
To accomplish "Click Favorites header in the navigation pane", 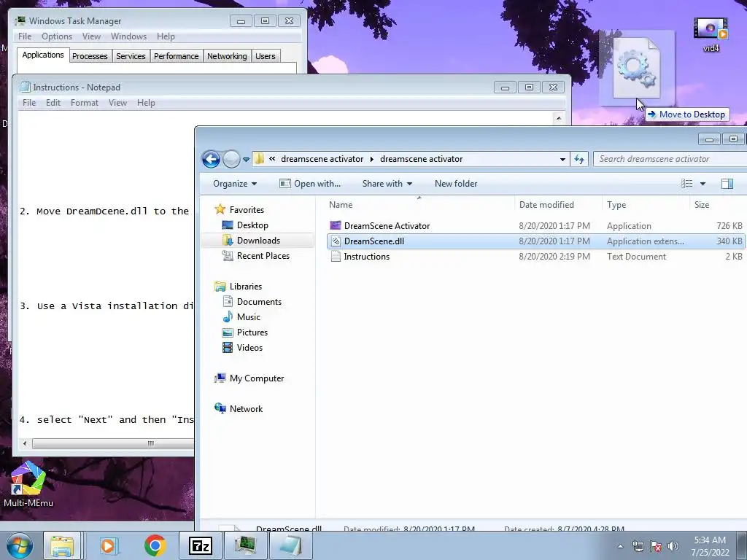I will tap(247, 209).
